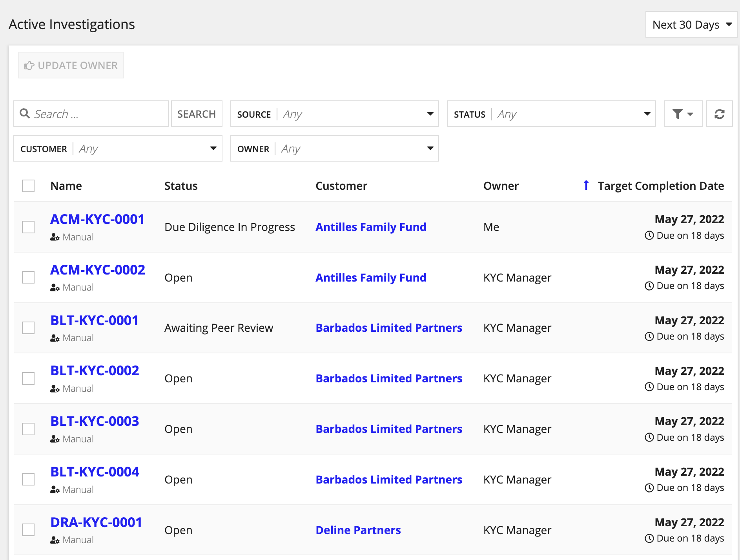Click Open status in the ACM-KYC-0002 row
Viewport: 740px width, 560px height.
click(x=178, y=278)
